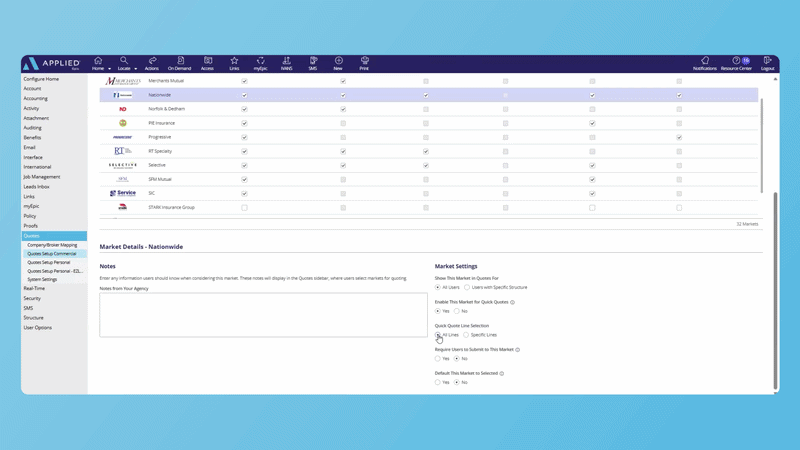Open User Options in sidebar
Image resolution: width=800 pixels, height=450 pixels.
pyautogui.click(x=37, y=328)
